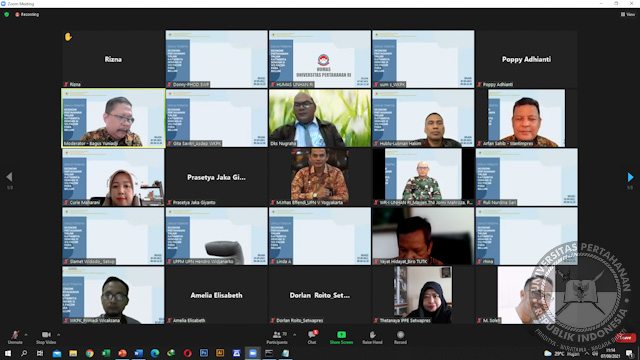The height and width of the screenshot is (360, 640).
Task: Open Photoshop from the Windows taskbar
Action: (204, 353)
